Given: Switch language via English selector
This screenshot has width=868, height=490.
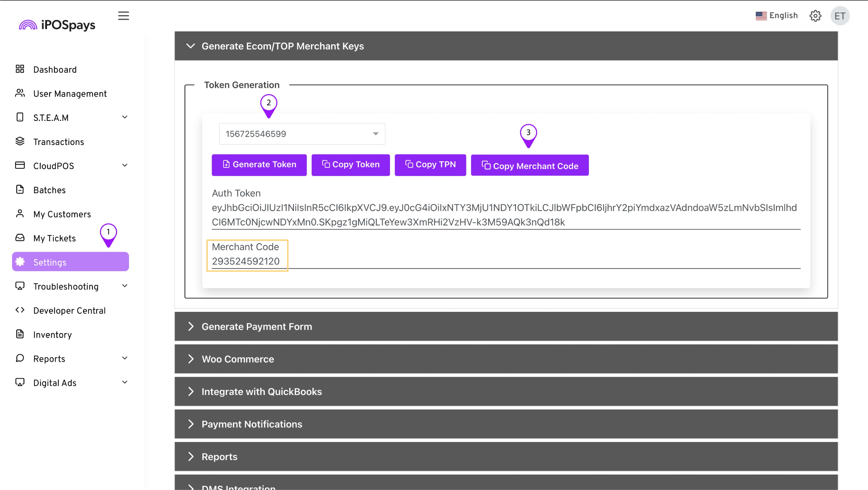Looking at the screenshot, I should 776,16.
